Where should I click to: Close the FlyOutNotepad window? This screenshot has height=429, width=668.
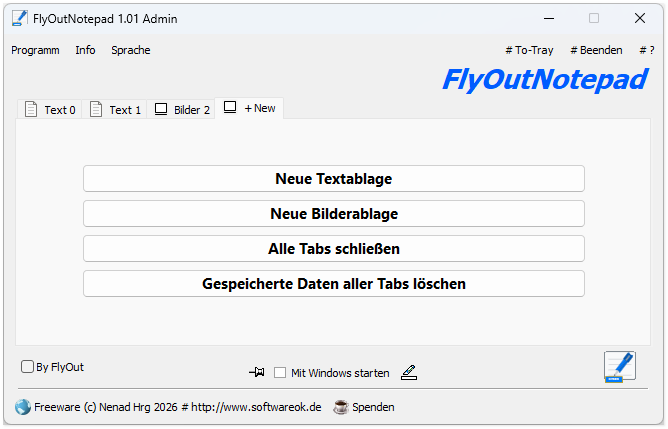[639, 18]
